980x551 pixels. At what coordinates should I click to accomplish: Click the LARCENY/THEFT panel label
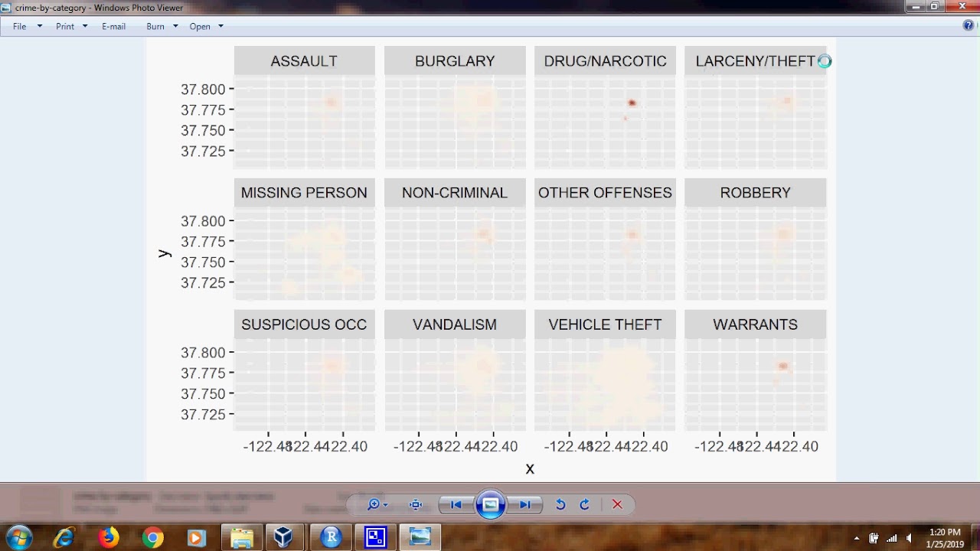pyautogui.click(x=755, y=61)
